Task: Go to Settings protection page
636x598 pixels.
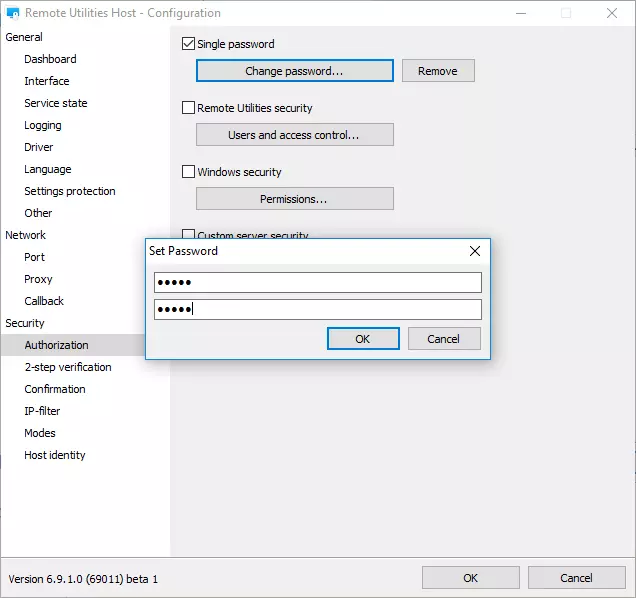Action: (70, 191)
